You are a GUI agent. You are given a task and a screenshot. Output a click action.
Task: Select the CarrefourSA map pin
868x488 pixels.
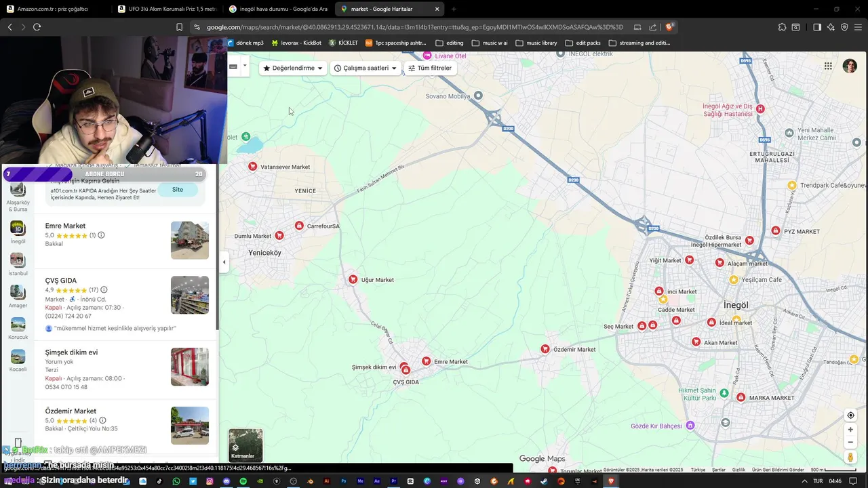click(299, 225)
